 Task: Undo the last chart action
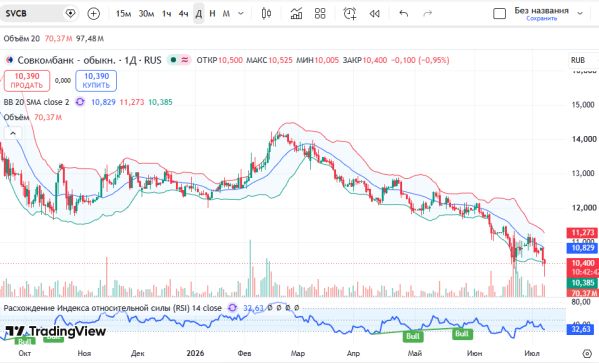(403, 14)
